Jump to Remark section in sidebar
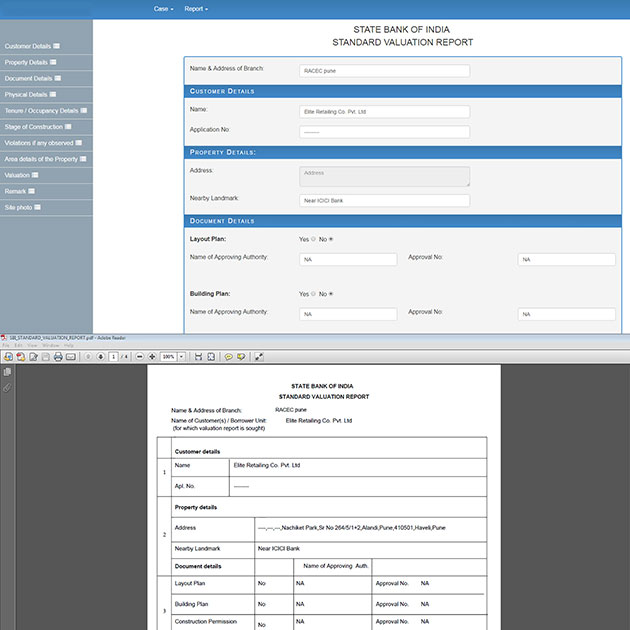The image size is (630, 630). 19,191
